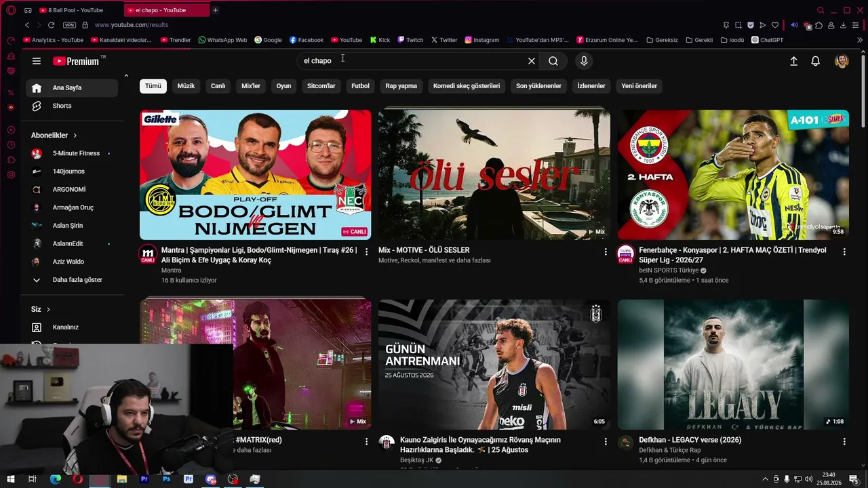Open the Beşiktaş JK channel avatar

pyautogui.click(x=387, y=443)
